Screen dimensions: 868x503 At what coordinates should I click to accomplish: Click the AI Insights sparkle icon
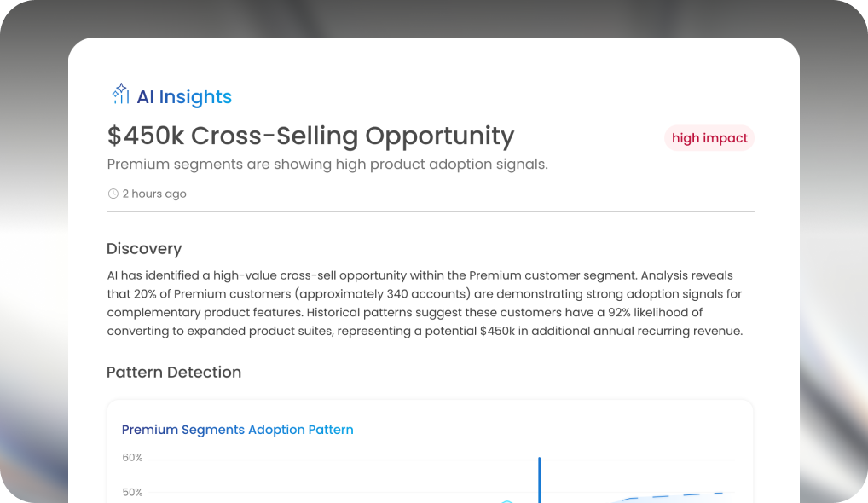coord(120,94)
